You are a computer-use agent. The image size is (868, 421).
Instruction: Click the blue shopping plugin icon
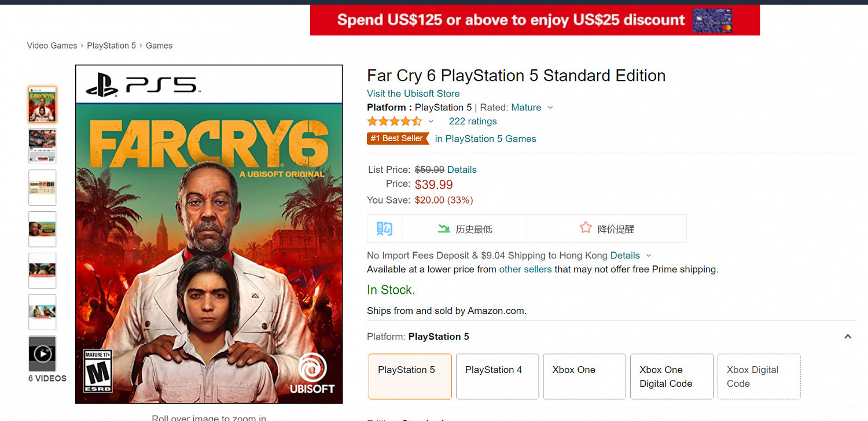384,228
